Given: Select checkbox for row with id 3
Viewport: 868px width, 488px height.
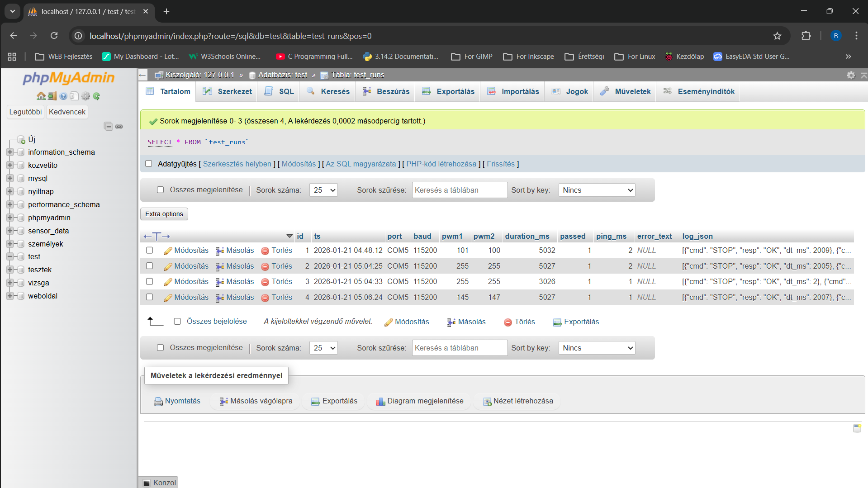Looking at the screenshot, I should [150, 281].
